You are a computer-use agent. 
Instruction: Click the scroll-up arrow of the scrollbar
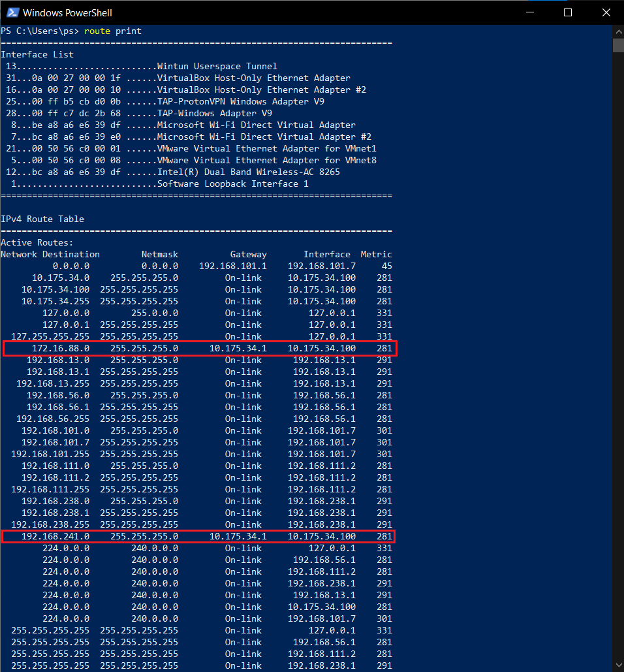click(617, 31)
